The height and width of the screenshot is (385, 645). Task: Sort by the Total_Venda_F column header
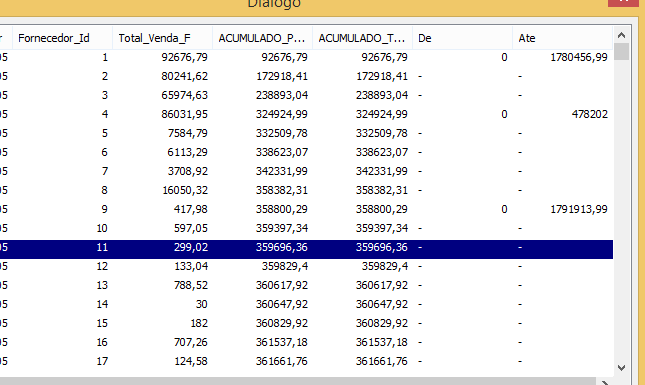162,38
